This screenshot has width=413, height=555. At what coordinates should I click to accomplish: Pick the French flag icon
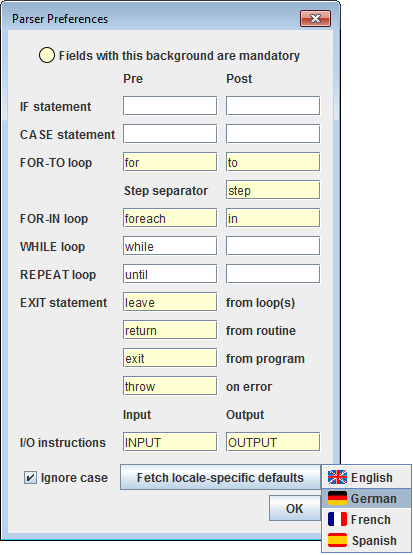(337, 519)
